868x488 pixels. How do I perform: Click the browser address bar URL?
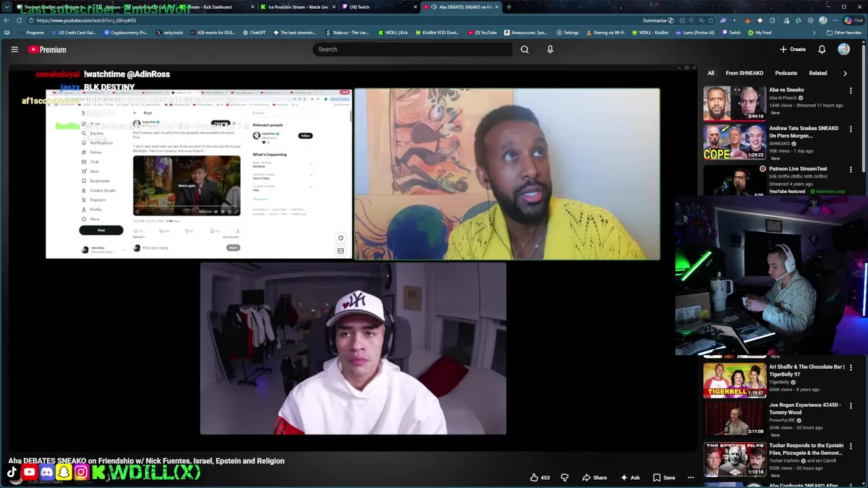(86, 20)
